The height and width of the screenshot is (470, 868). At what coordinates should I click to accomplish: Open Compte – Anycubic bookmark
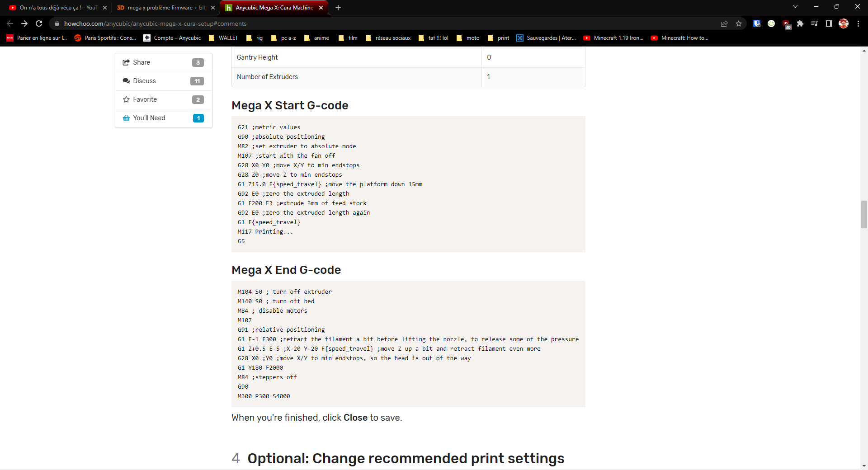tap(172, 38)
